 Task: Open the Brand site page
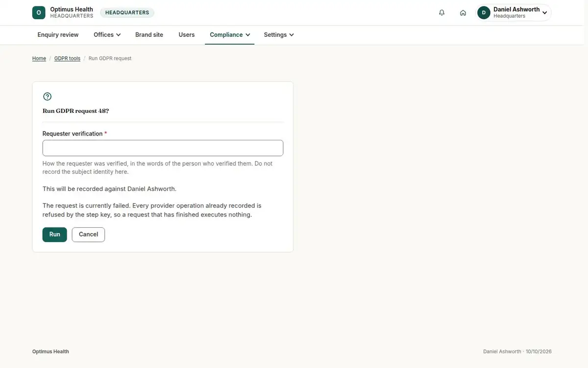click(149, 35)
